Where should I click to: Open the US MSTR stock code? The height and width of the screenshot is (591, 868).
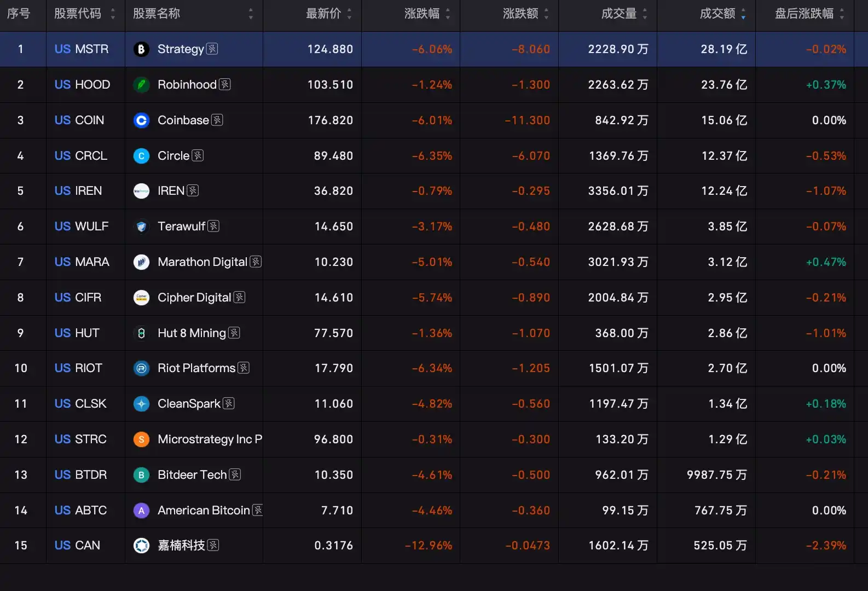(82, 49)
